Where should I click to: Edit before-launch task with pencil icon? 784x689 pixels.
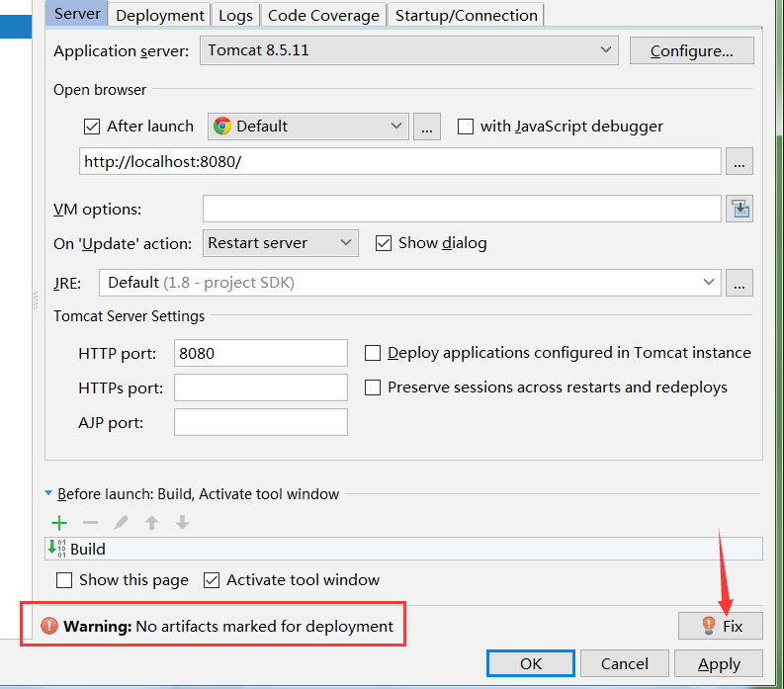pos(121,523)
